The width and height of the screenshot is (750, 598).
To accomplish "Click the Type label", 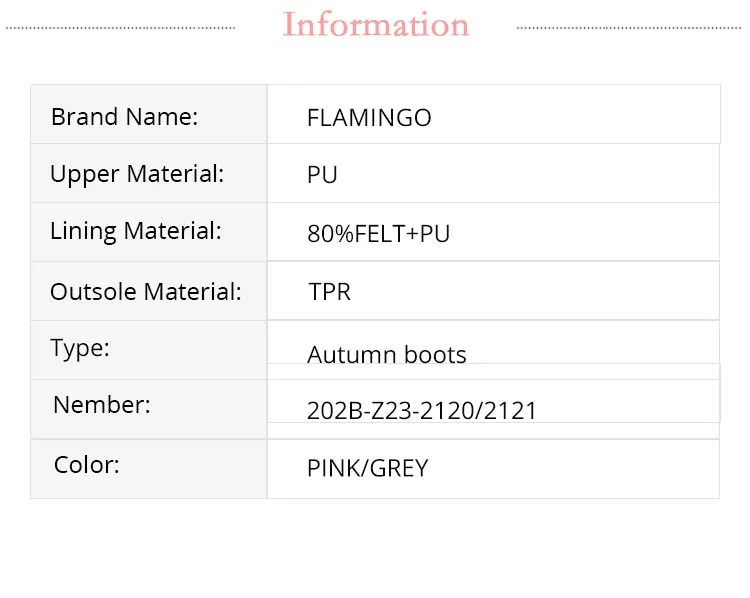I will [x=80, y=348].
